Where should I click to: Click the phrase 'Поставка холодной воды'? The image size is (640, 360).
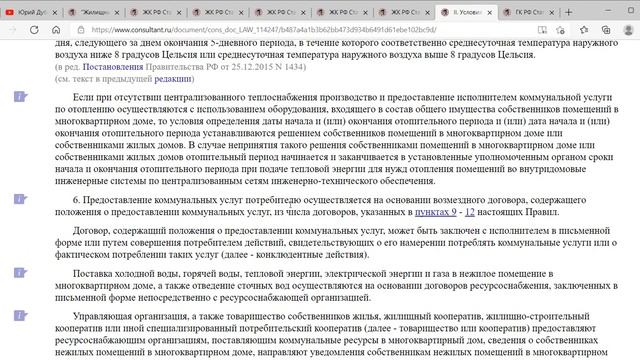coord(126,273)
